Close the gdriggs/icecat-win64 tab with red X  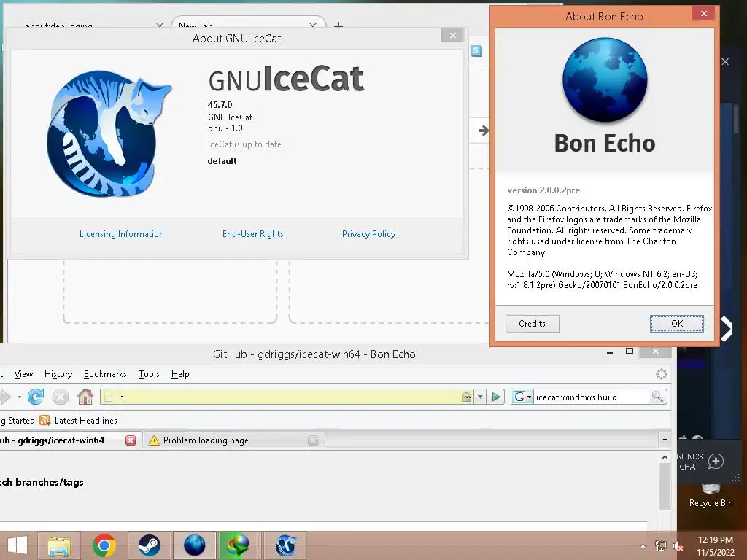point(131,440)
